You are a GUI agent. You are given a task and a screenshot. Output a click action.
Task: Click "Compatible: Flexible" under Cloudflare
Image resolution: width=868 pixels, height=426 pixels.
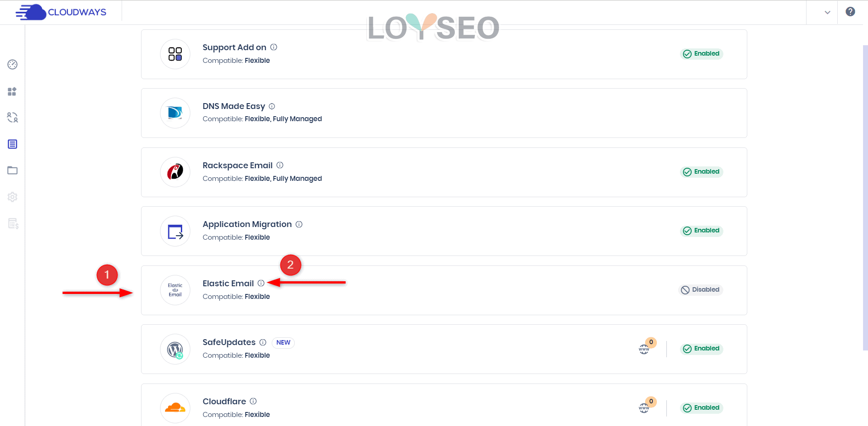point(236,415)
